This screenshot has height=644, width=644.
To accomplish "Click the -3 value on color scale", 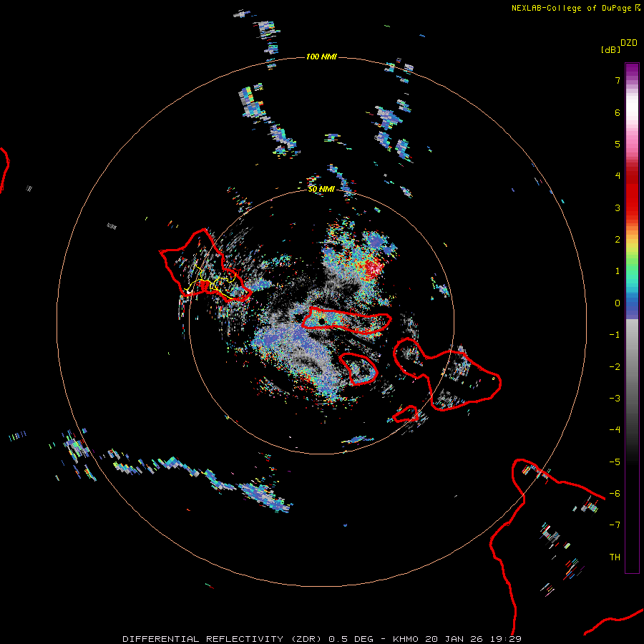I will click(x=615, y=399).
